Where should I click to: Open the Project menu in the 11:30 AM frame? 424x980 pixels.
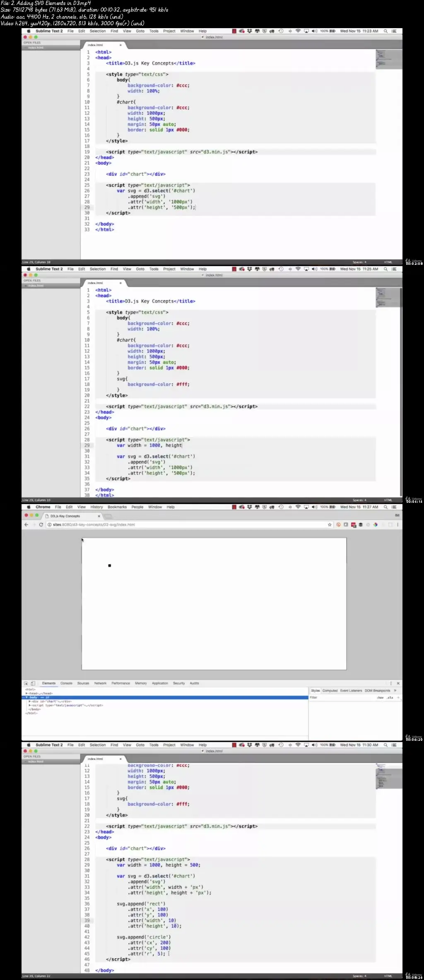169,745
